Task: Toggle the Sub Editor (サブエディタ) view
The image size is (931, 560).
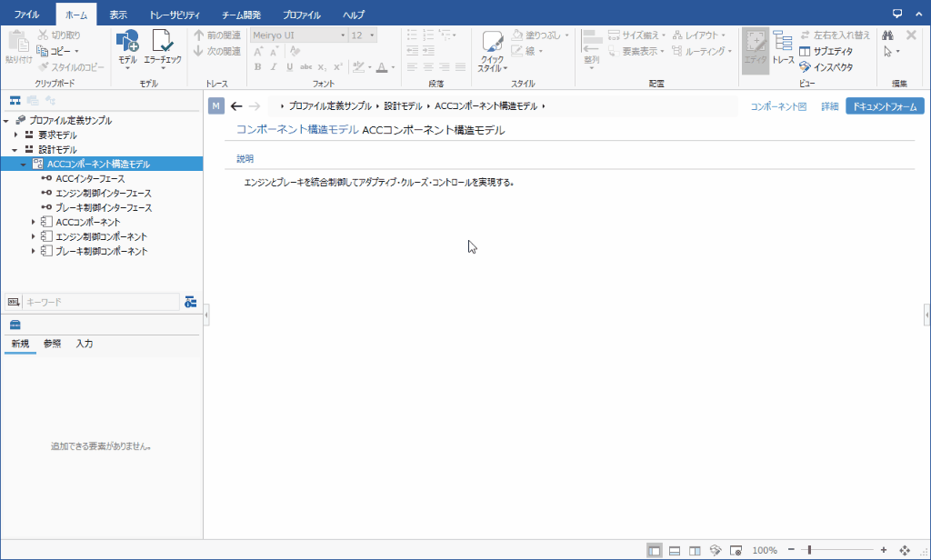Action: click(x=826, y=51)
